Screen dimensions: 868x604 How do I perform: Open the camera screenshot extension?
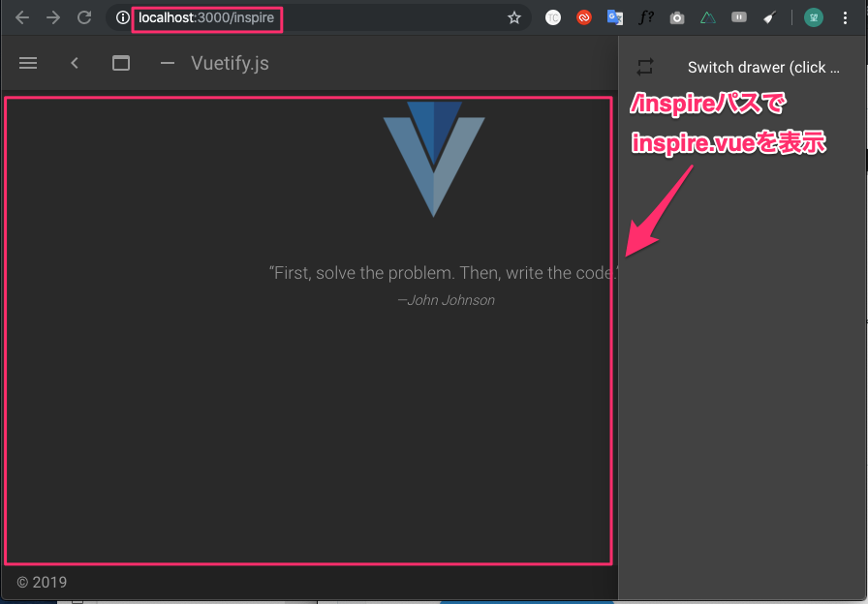[677, 18]
